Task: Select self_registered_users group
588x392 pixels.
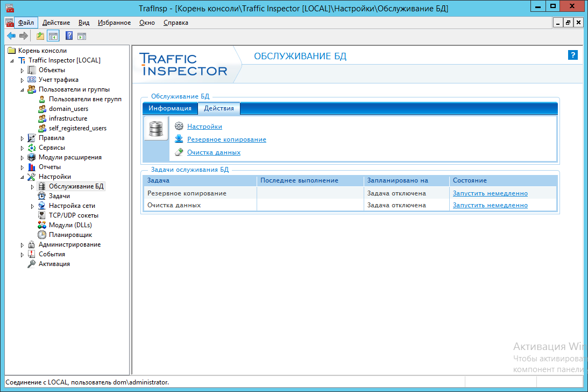Action: 77,128
